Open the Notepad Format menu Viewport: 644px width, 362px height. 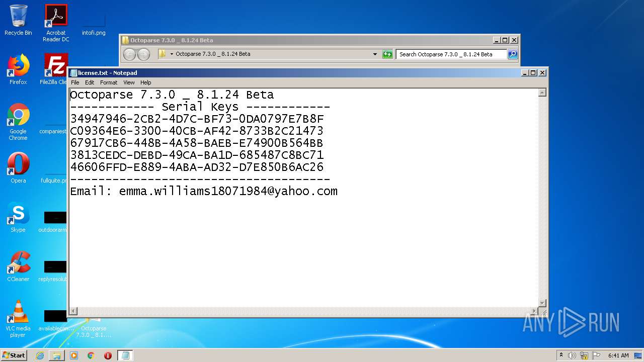[x=109, y=82]
